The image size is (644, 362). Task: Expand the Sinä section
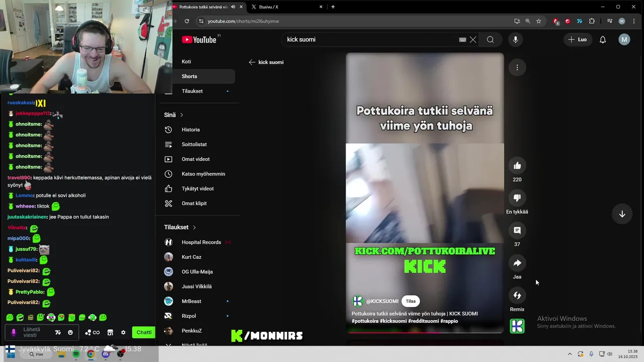(x=174, y=115)
